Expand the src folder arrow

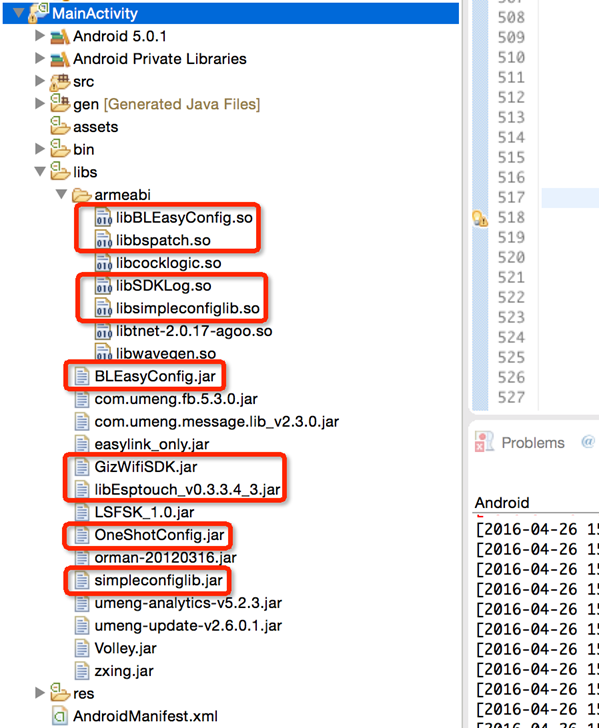pos(40,81)
